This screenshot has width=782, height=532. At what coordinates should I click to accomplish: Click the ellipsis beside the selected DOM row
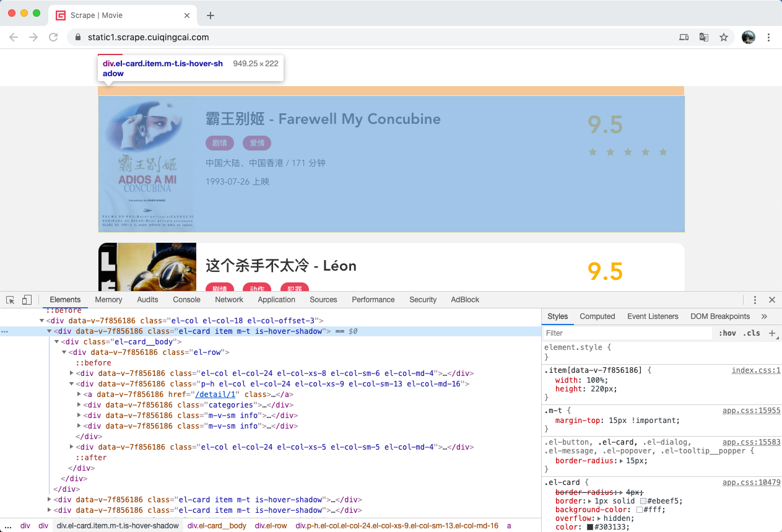(5, 332)
